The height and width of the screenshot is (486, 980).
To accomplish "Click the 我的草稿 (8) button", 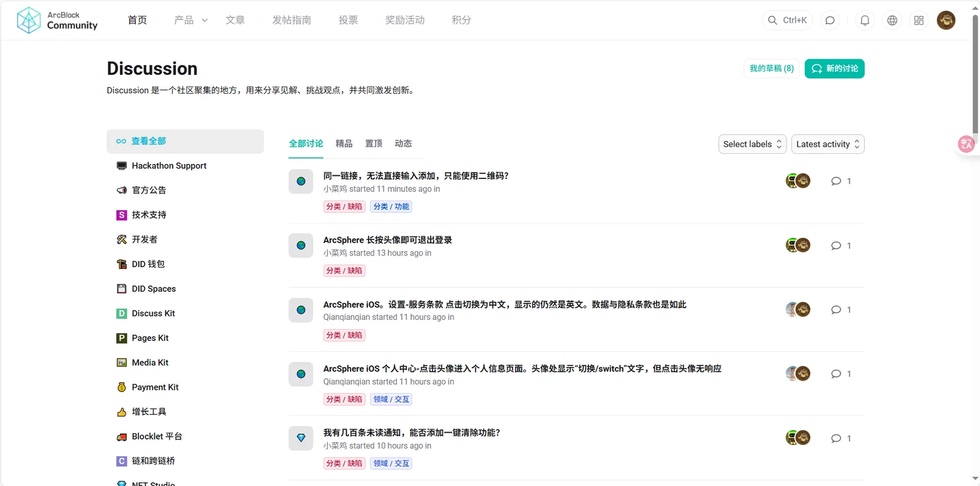I will tap(772, 69).
